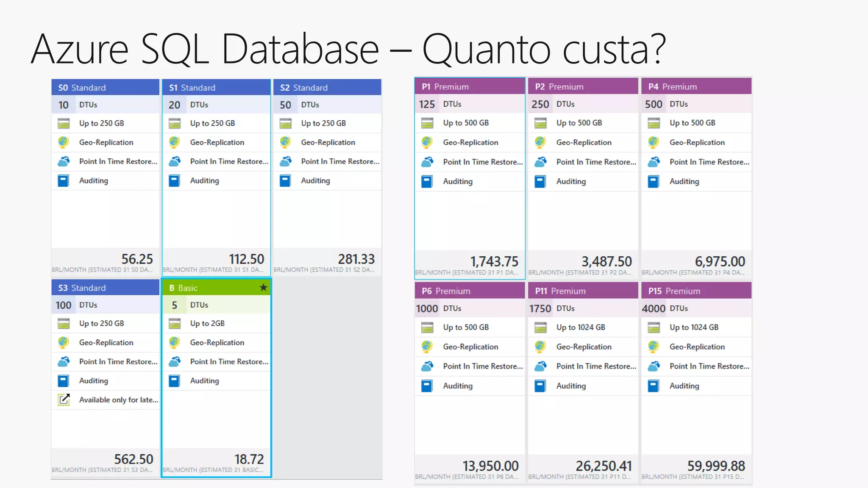Click 'Up to 1024 GB' in P15 card

pyautogui.click(x=694, y=327)
